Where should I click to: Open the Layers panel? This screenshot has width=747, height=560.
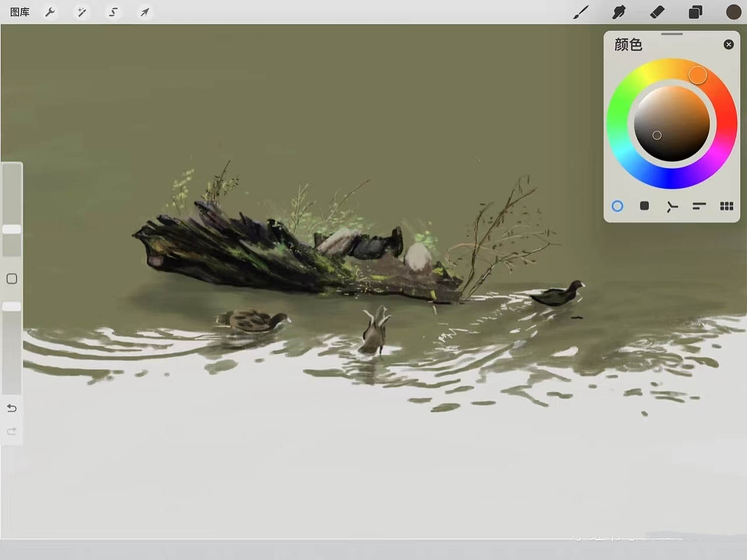click(695, 12)
